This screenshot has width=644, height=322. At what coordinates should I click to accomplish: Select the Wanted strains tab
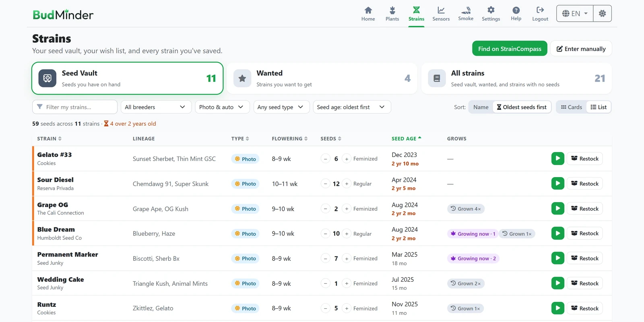(322, 78)
